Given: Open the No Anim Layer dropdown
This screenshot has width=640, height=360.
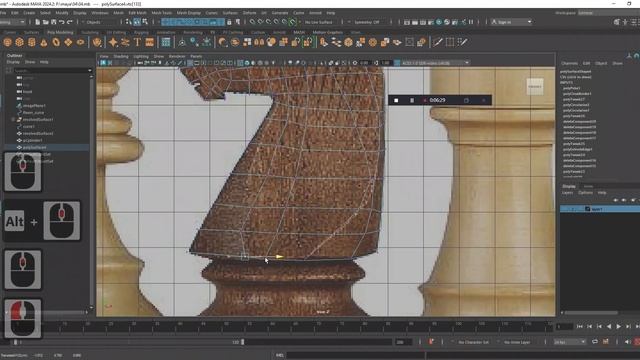Looking at the screenshot, I should [517, 342].
